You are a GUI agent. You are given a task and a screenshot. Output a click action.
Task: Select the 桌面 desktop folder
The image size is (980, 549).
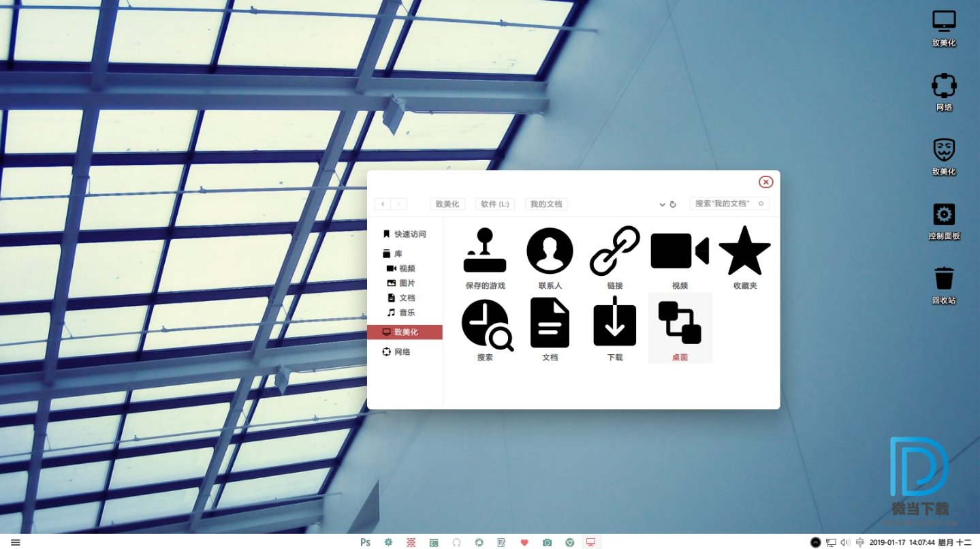tap(680, 328)
